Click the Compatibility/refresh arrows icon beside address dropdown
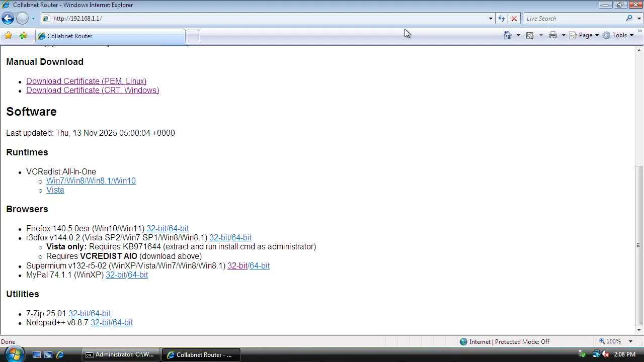This screenshot has width=644, height=362. (x=502, y=19)
